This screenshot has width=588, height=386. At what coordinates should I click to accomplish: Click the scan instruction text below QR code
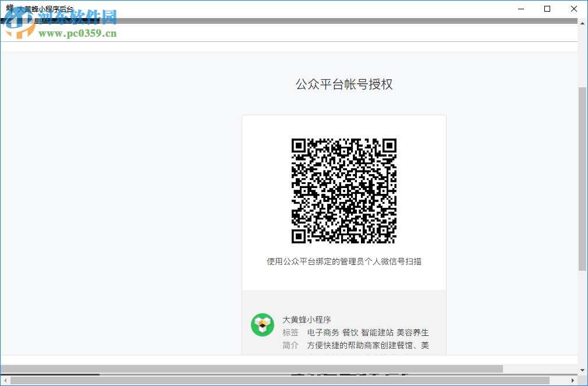coord(343,263)
